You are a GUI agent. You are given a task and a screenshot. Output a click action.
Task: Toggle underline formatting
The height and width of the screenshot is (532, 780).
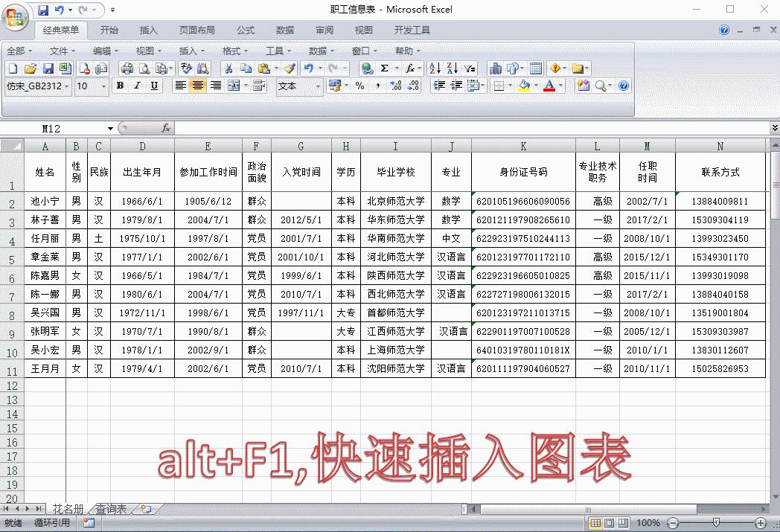tap(153, 86)
